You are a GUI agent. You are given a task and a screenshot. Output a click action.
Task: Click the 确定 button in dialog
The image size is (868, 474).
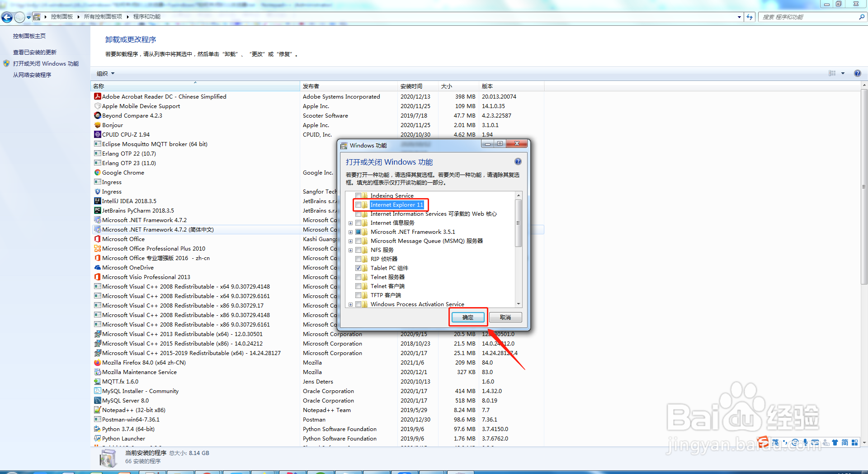click(x=468, y=317)
